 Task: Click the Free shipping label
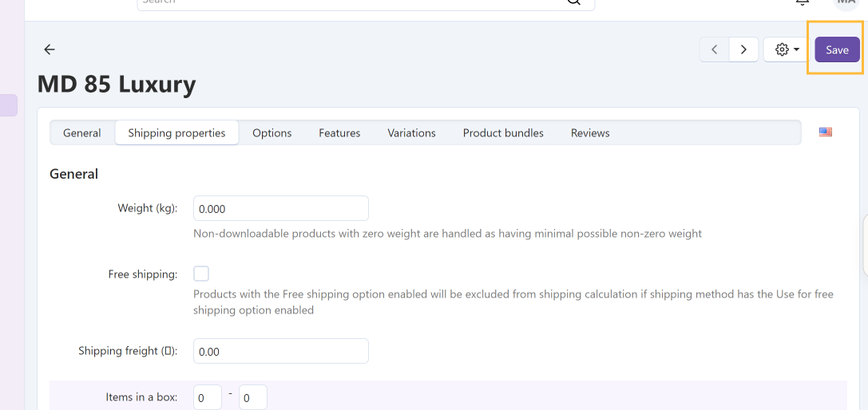[x=143, y=274]
